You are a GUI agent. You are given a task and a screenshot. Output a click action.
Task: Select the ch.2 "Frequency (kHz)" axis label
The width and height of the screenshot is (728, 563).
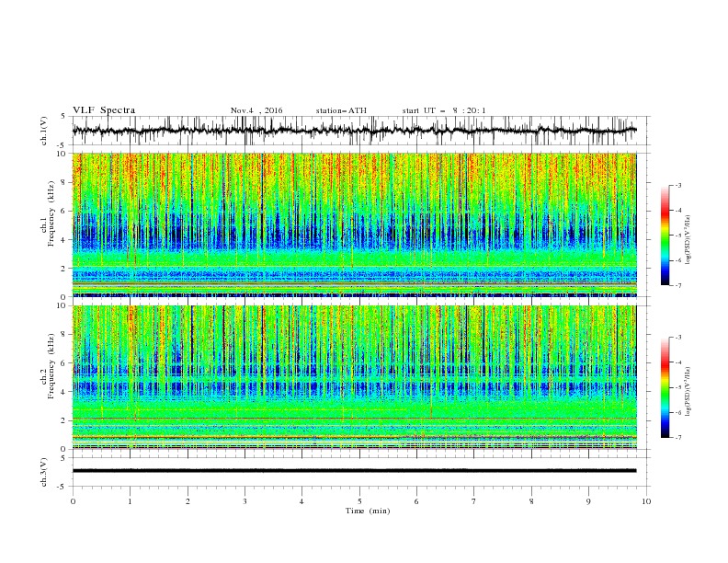51,366
